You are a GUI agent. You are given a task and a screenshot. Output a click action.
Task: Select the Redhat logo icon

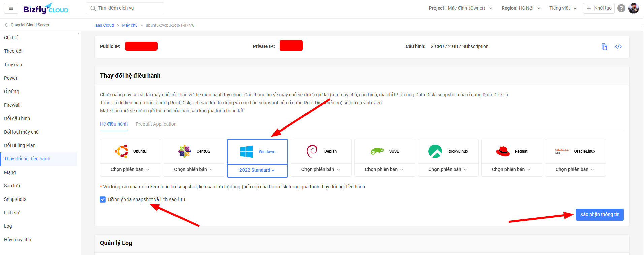(x=503, y=151)
